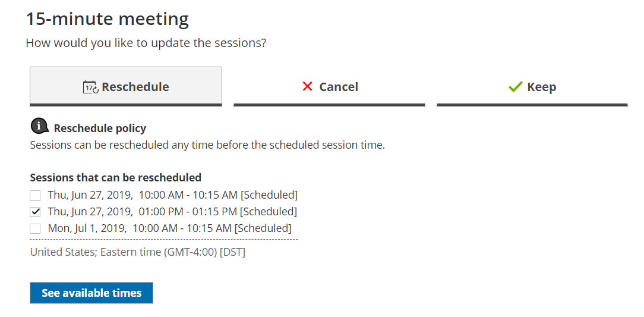Click the 15-minute meeting title
The width and height of the screenshot is (644, 317).
click(108, 19)
